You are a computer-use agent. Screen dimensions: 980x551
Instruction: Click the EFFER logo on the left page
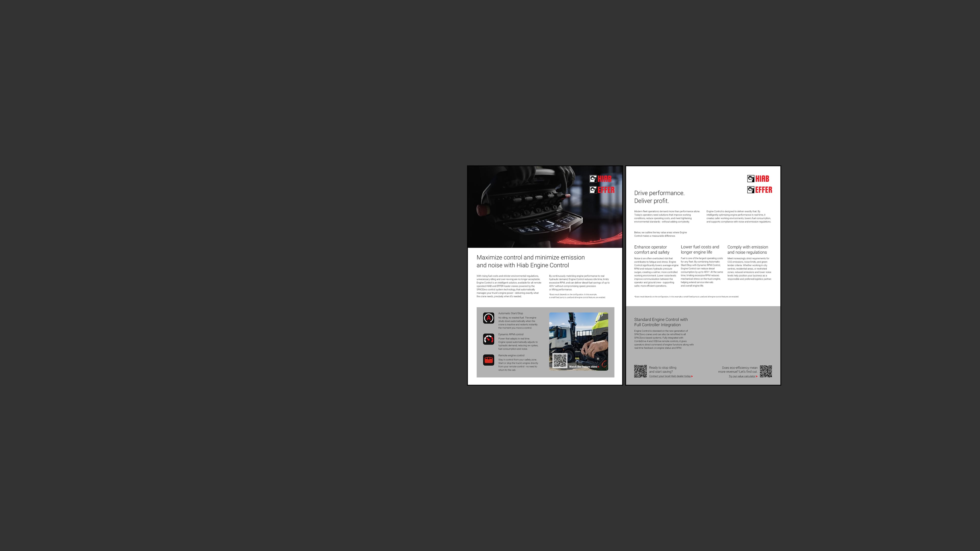[x=602, y=190]
